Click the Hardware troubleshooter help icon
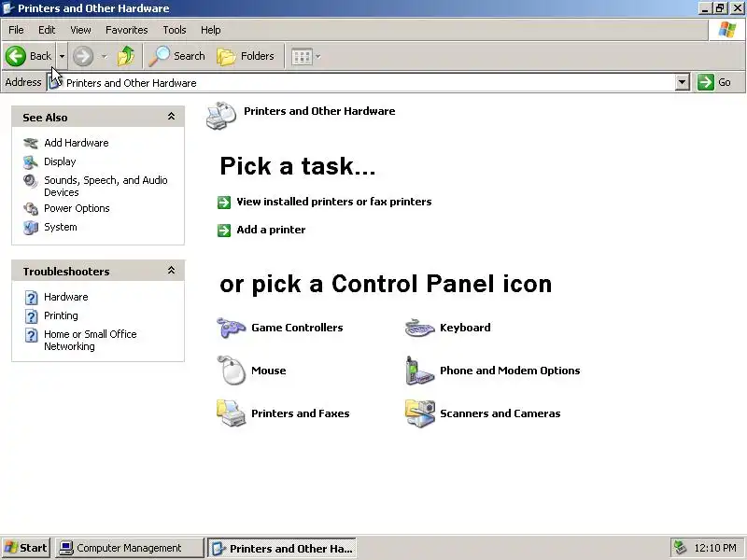 [x=31, y=298]
